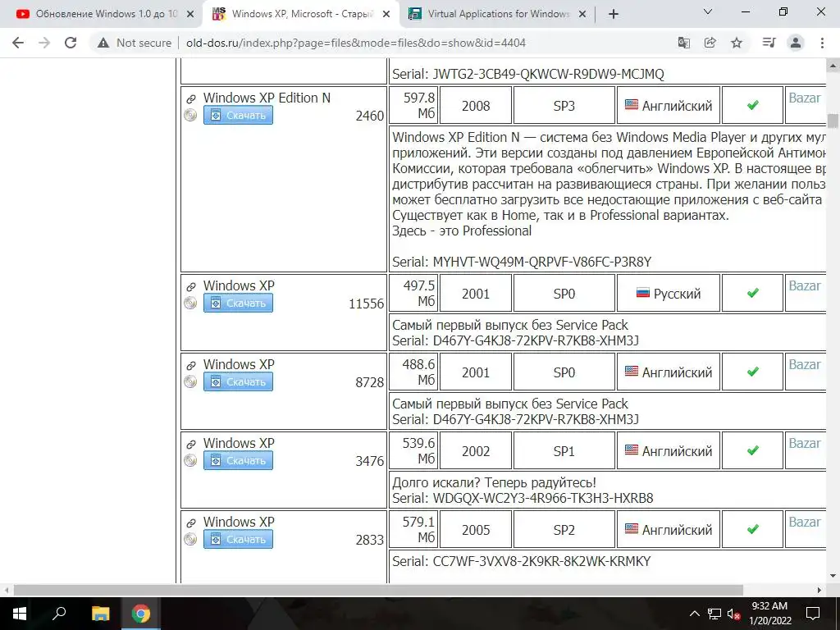Open a new browser tab
The width and height of the screenshot is (840, 630).
click(x=614, y=15)
